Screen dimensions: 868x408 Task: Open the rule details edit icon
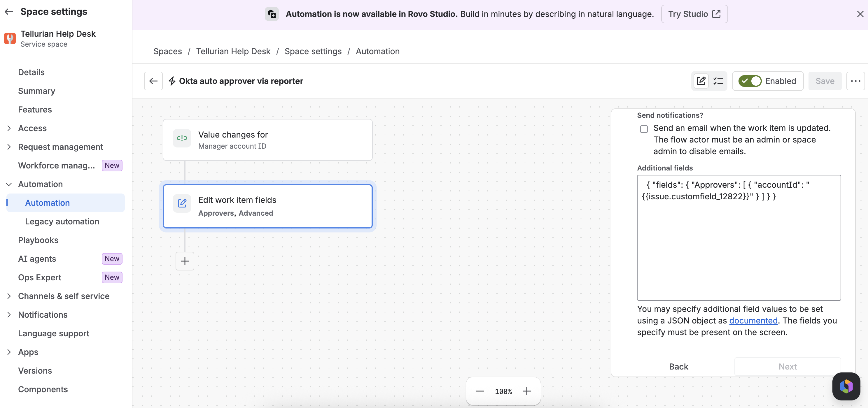point(701,81)
